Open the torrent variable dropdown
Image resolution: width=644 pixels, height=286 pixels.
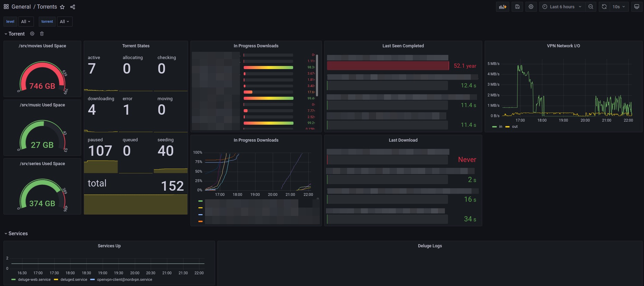click(65, 21)
